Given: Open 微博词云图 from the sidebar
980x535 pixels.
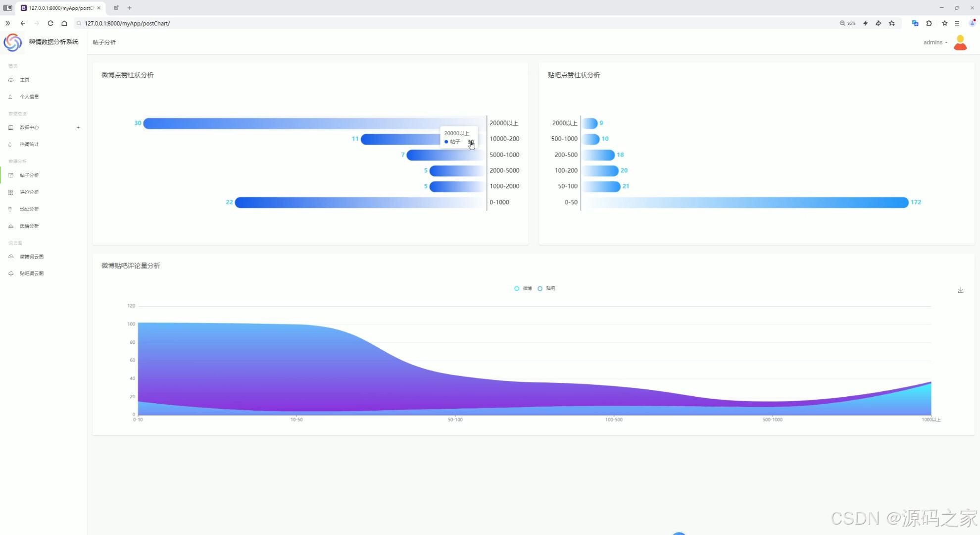Looking at the screenshot, I should click(x=32, y=257).
